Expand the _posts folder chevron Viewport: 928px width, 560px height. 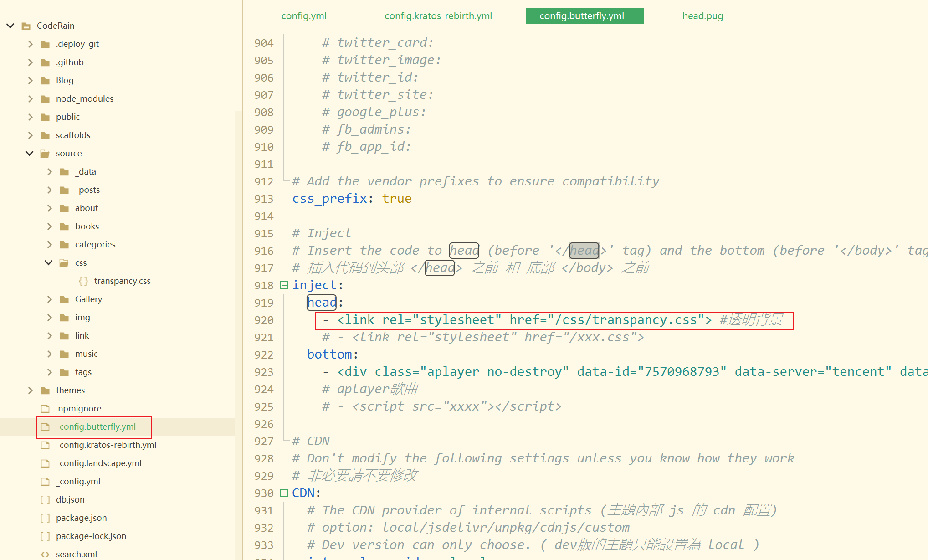coord(49,190)
